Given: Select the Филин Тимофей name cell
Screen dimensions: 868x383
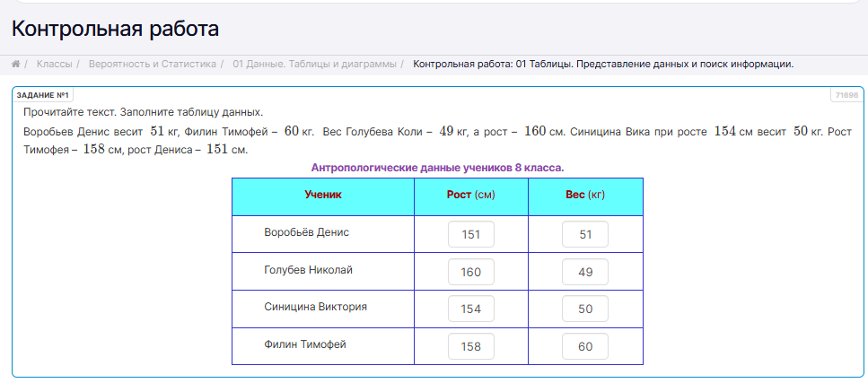Looking at the screenshot, I should click(323, 346).
